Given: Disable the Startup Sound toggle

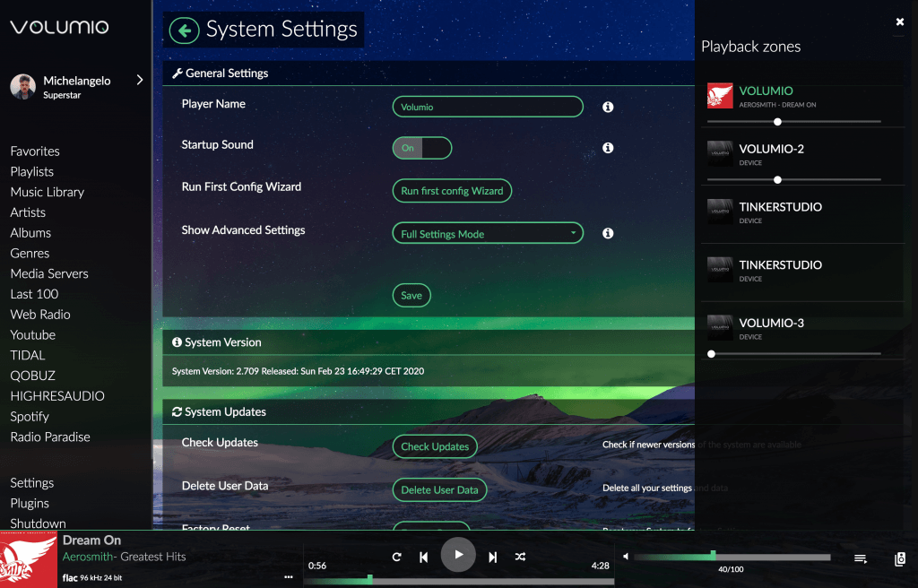Looking at the screenshot, I should [x=421, y=148].
